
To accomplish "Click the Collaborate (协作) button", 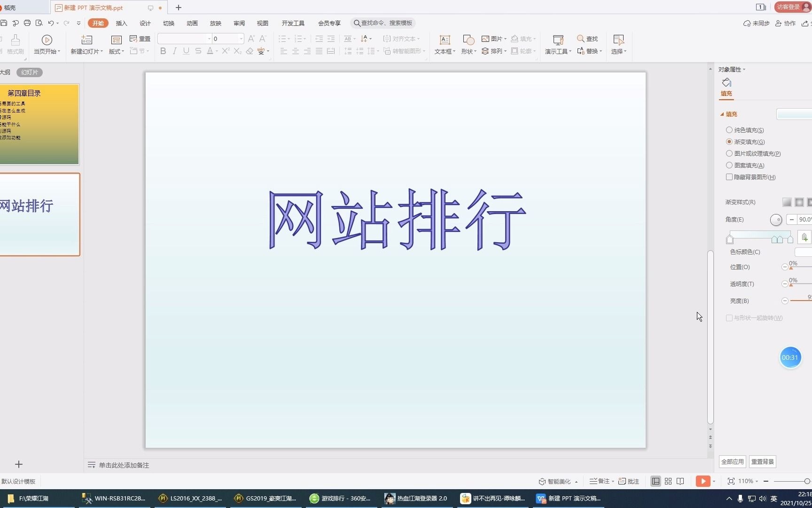I will [x=786, y=23].
